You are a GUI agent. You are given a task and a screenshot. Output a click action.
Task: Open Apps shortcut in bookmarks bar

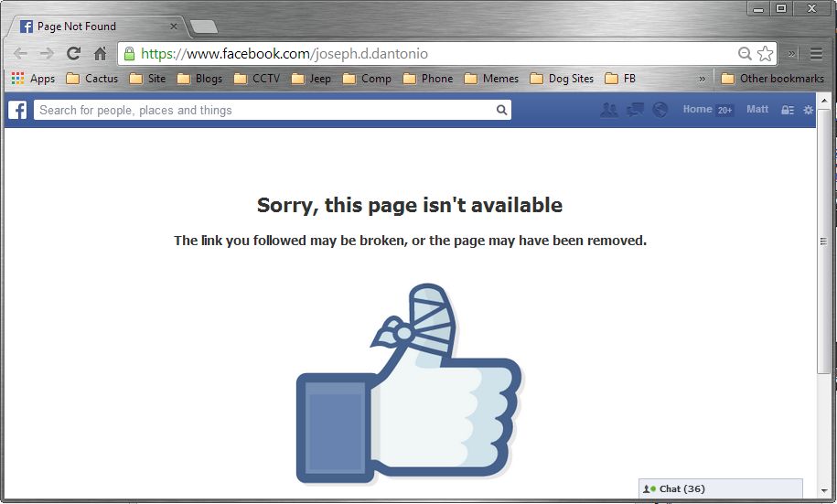33,79
